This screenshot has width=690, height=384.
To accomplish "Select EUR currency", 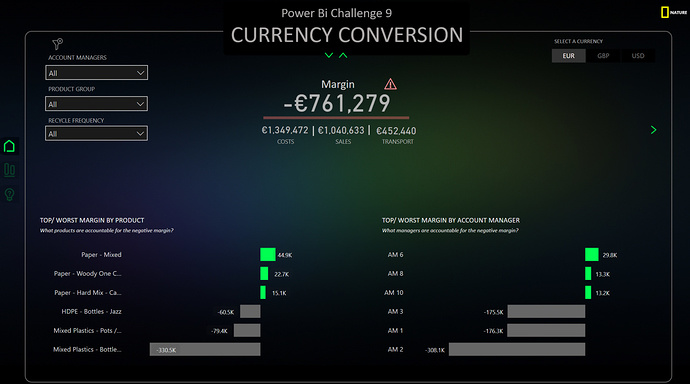I will [569, 56].
